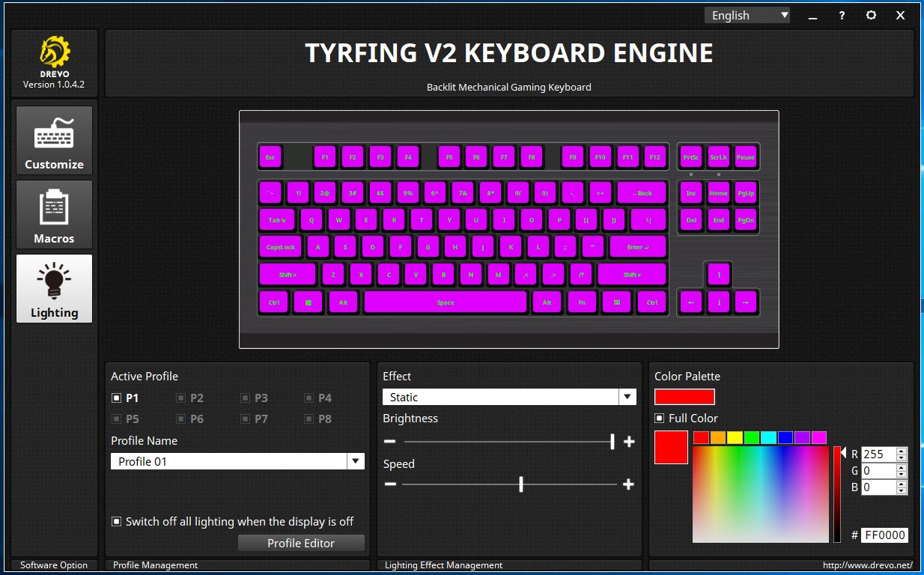Open settings gear in title bar
Image resolution: width=924 pixels, height=575 pixels.
coord(871,15)
